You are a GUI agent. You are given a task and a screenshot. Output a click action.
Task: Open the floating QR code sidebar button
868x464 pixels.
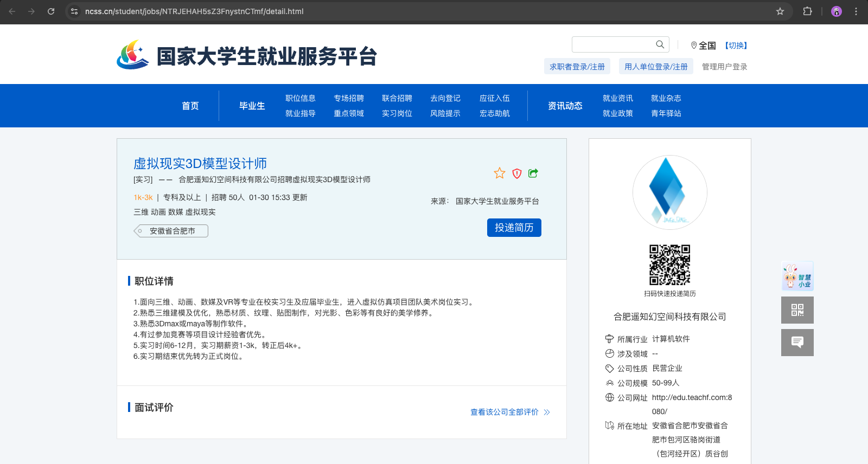coord(797,310)
